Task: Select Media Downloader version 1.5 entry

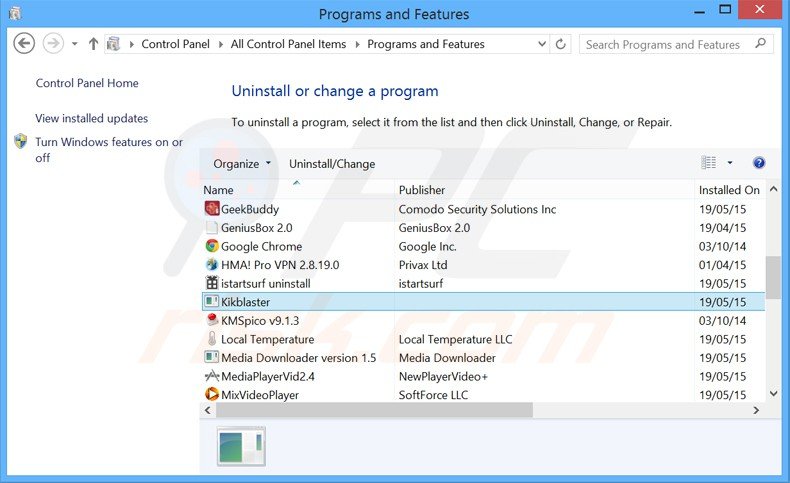Action: click(x=298, y=358)
